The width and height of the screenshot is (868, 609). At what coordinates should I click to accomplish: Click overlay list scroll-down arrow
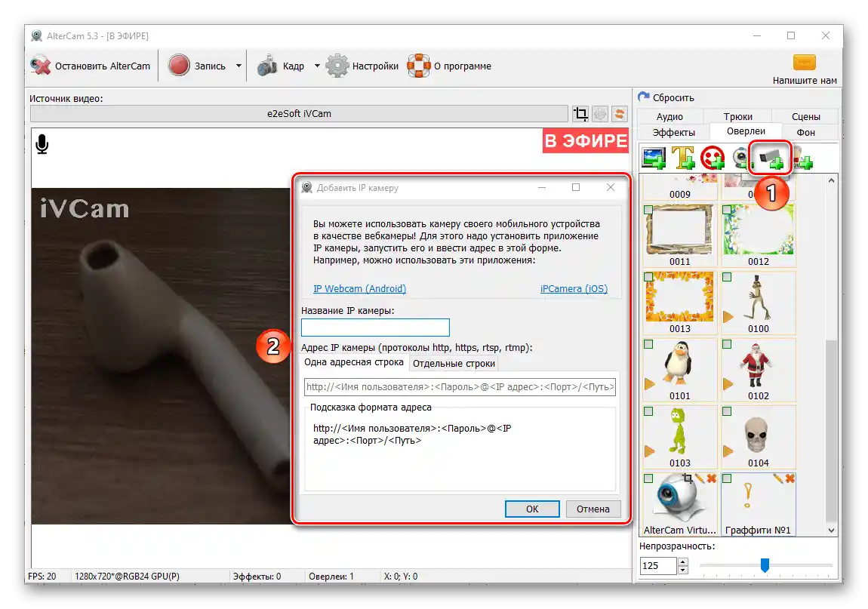[x=832, y=531]
